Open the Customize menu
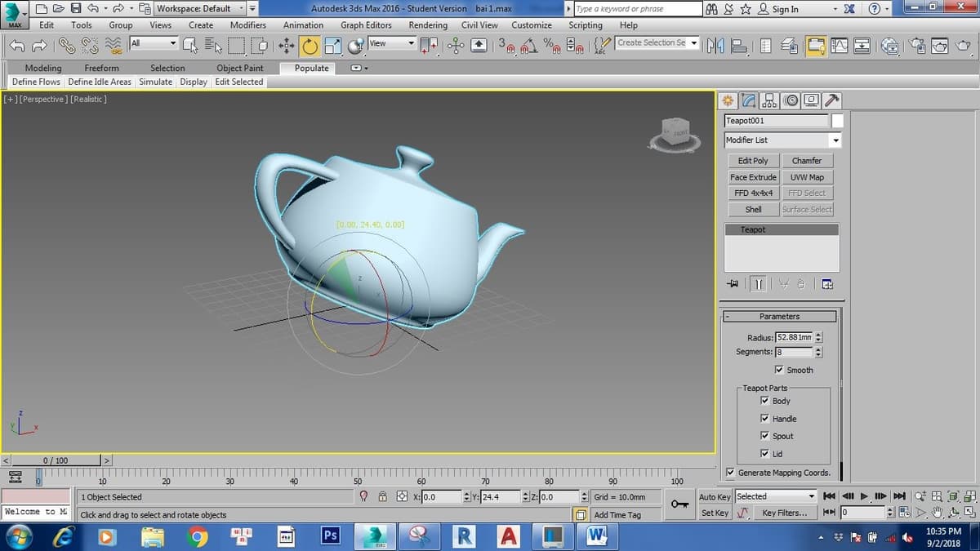980x551 pixels. (x=532, y=24)
